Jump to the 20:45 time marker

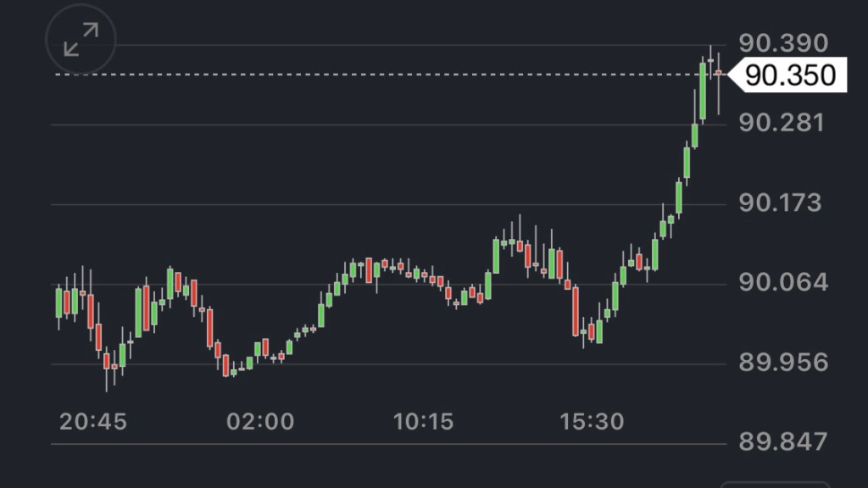(93, 421)
